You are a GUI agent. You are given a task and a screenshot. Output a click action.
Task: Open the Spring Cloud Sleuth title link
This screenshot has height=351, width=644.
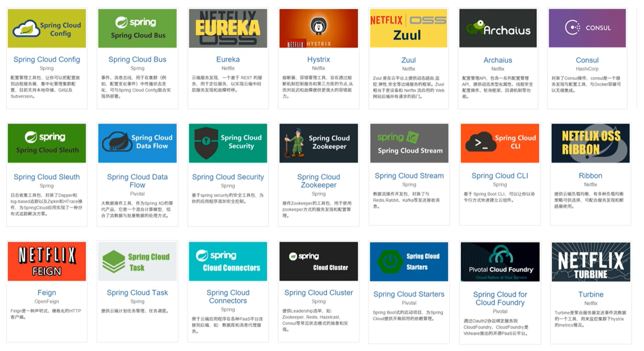[x=47, y=177]
